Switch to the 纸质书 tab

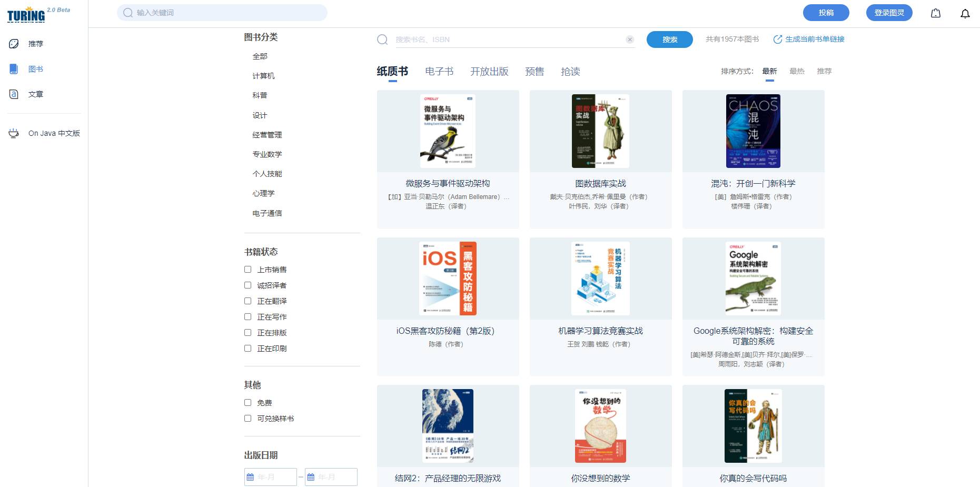(392, 72)
